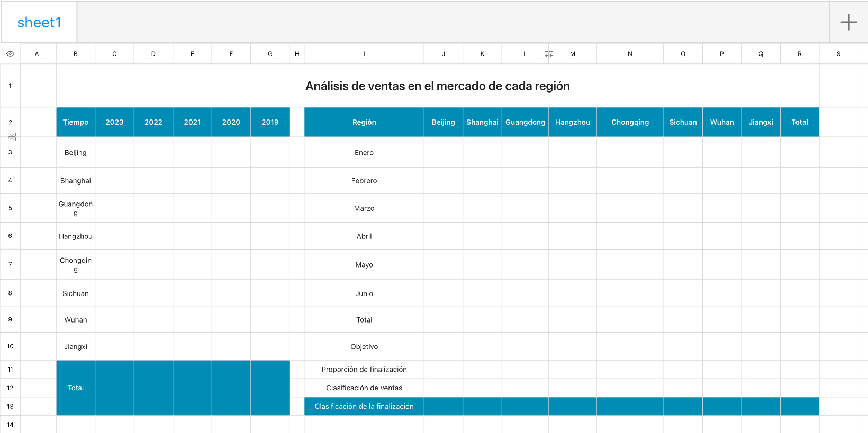
Task: Select column I header
Action: (364, 54)
